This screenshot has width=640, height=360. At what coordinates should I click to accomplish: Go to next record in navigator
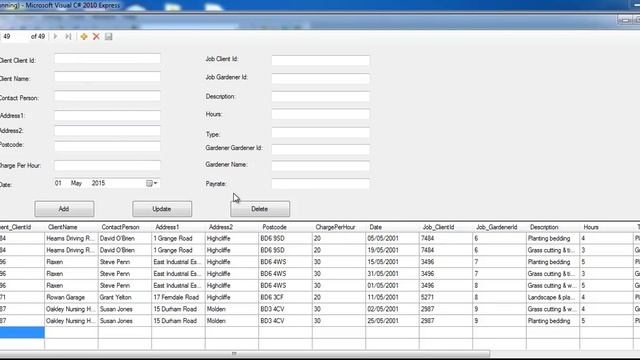point(56,36)
